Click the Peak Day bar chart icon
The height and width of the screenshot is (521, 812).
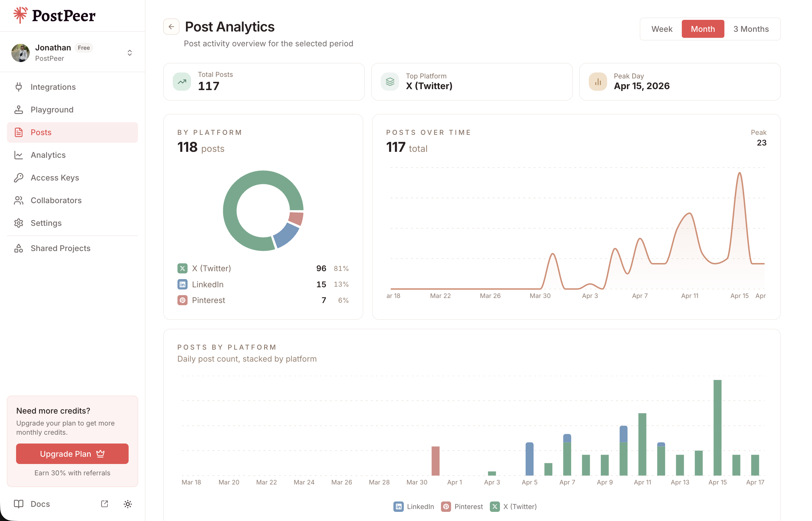[x=598, y=82]
